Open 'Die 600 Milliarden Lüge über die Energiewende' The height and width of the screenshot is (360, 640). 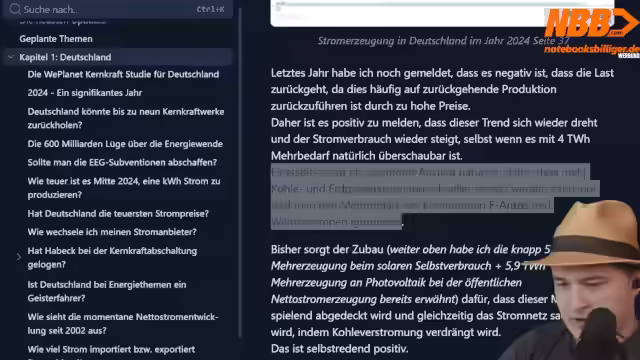(x=125, y=144)
